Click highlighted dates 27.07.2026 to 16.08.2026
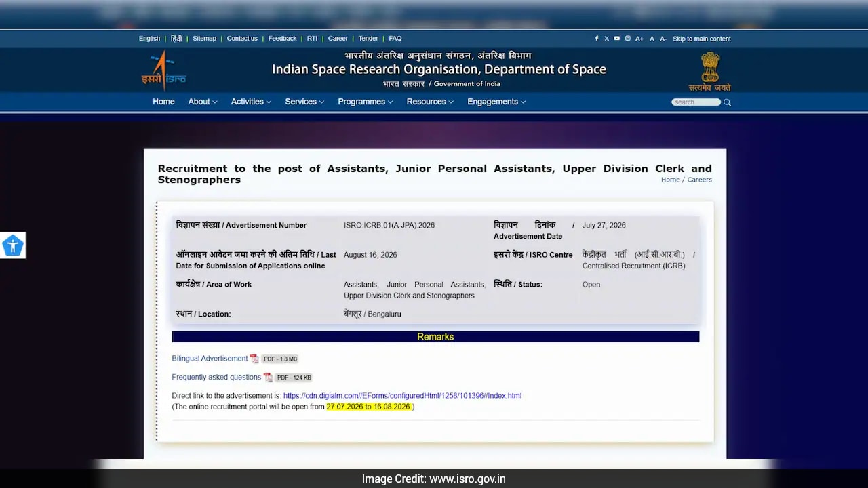The width and height of the screenshot is (868, 488). point(368,407)
